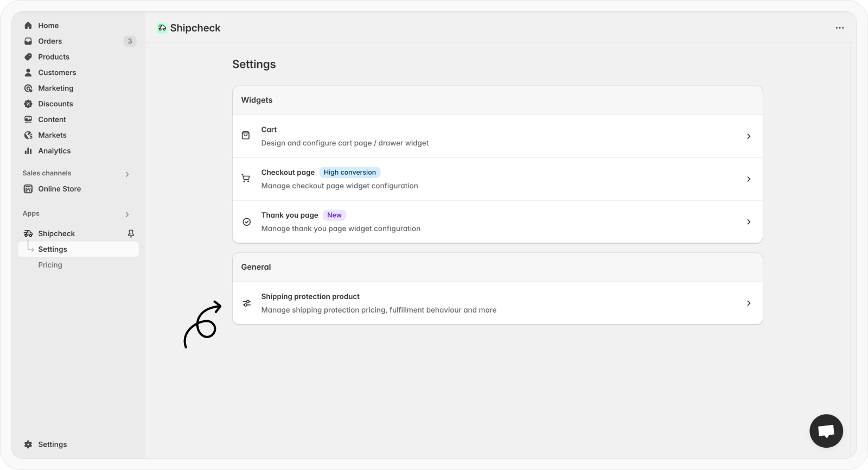Click the Checkout page row title

click(x=288, y=173)
